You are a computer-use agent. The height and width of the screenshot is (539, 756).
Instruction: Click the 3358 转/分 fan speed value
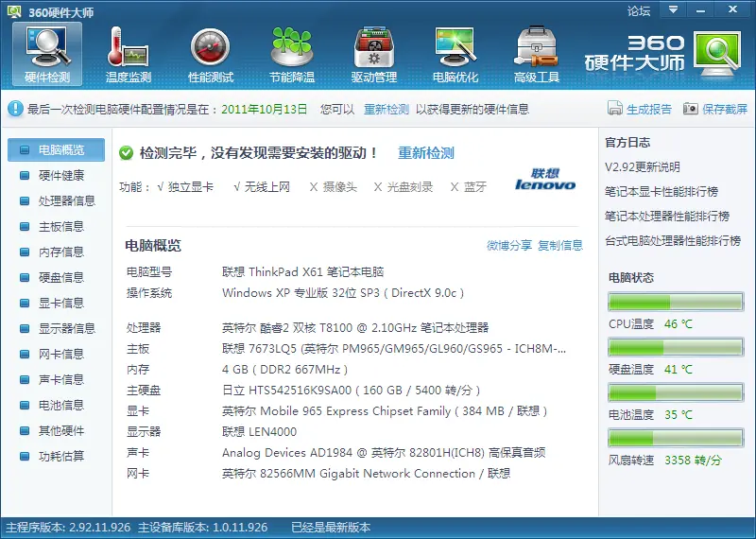pos(693,461)
